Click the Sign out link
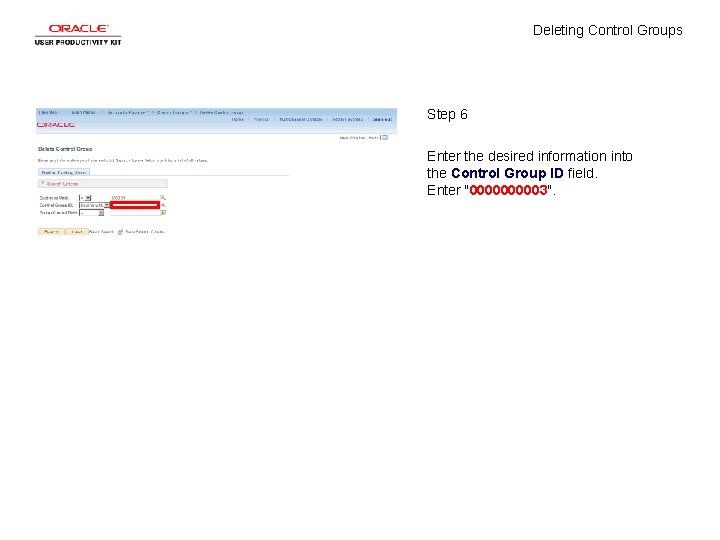This screenshot has width=720, height=540. pyautogui.click(x=382, y=119)
